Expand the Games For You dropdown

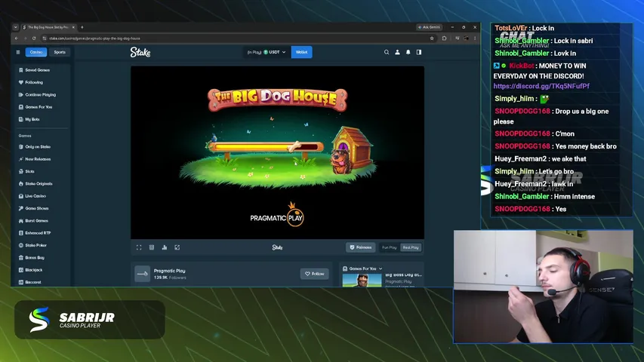362,268
